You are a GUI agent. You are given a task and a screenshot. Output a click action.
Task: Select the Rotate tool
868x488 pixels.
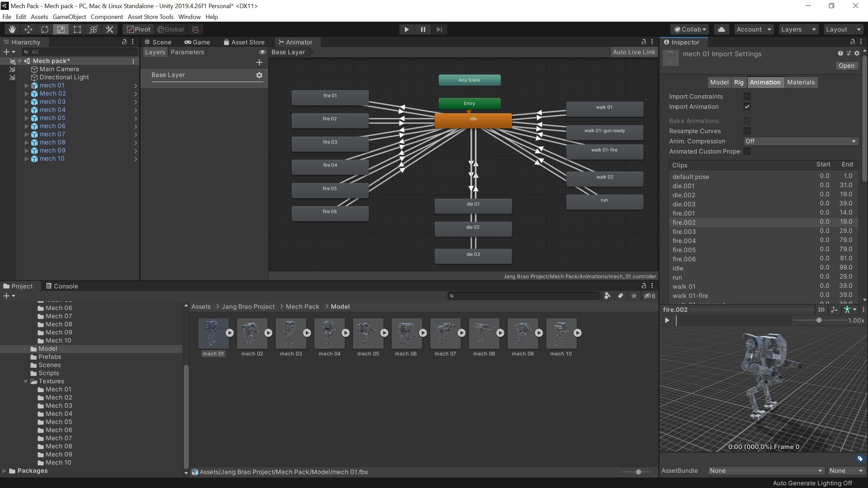(45, 29)
